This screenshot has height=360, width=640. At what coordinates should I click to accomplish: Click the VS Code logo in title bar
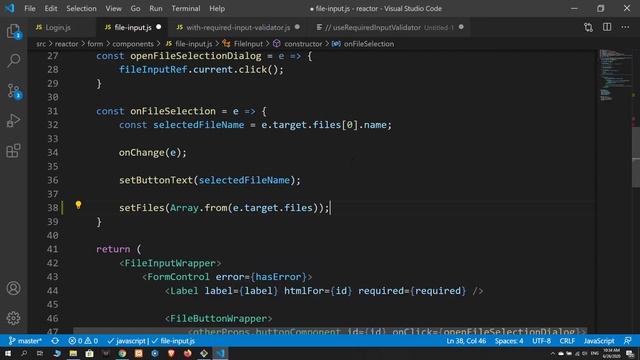tap(10, 8)
